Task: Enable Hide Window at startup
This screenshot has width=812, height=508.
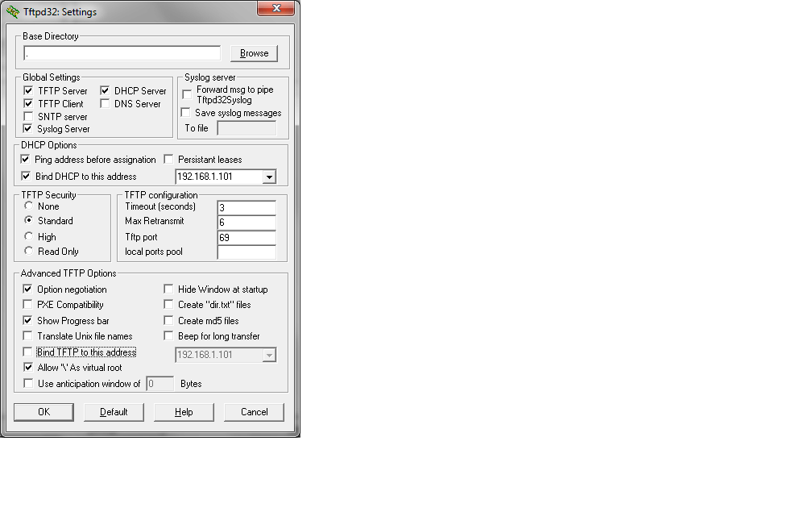Action: pos(168,289)
